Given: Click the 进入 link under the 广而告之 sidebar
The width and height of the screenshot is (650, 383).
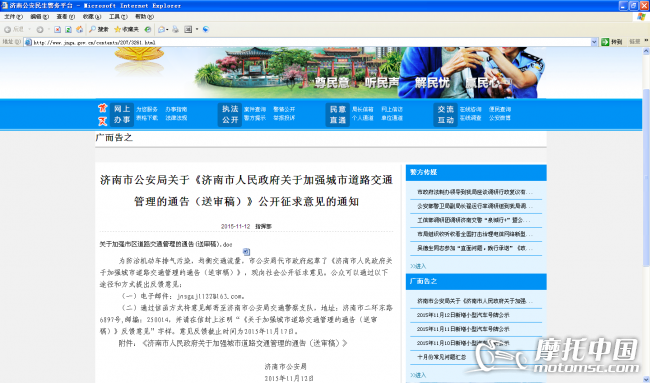Looking at the screenshot, I should point(418,375).
